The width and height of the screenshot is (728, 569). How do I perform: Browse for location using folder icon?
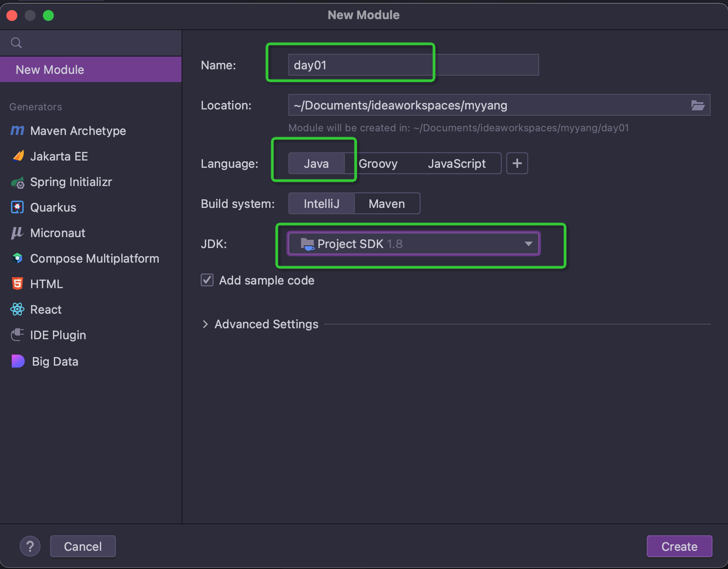coord(698,105)
